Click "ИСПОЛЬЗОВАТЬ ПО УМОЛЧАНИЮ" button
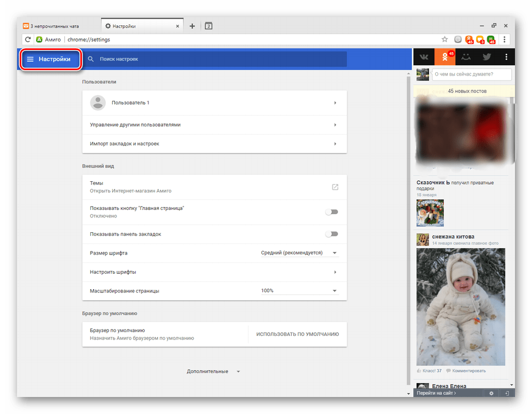Image resolution: width=532 pixels, height=414 pixels. 297,334
